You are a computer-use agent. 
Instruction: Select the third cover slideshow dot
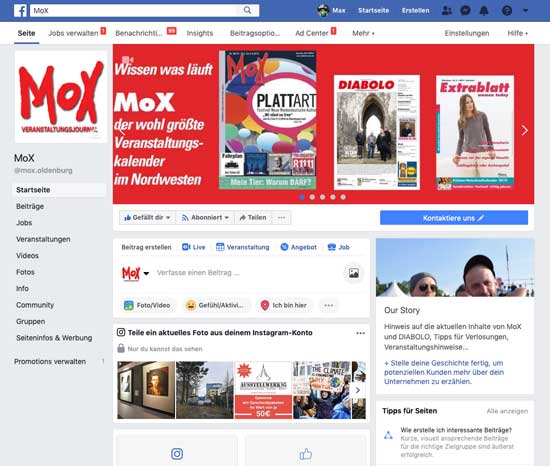(x=322, y=197)
